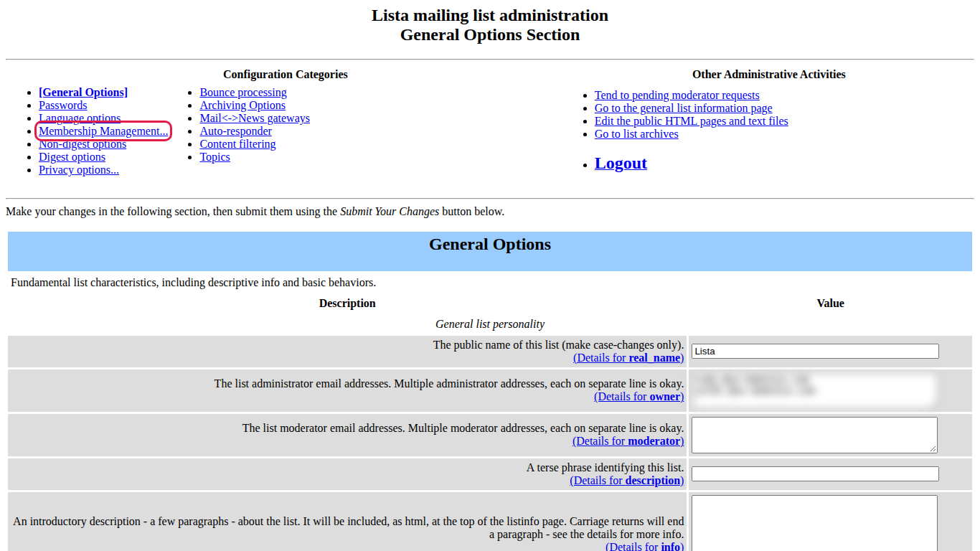Select Non-digest options link
980x551 pixels.
pyautogui.click(x=83, y=144)
